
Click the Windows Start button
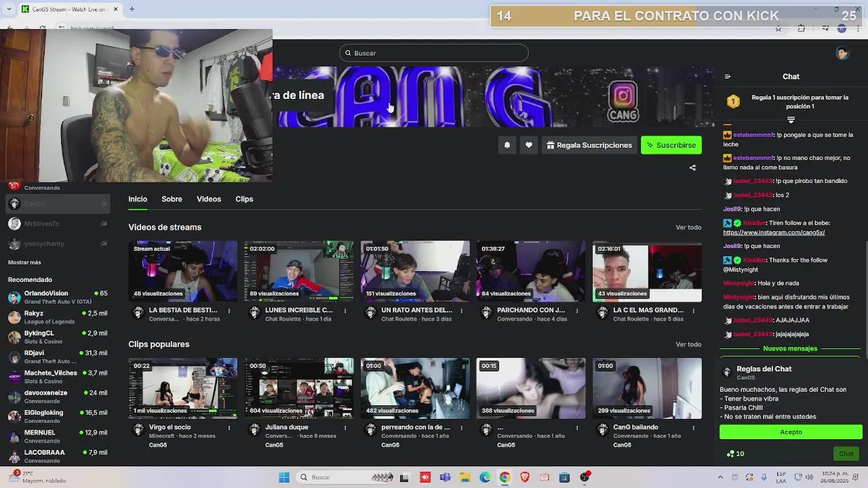click(284, 477)
